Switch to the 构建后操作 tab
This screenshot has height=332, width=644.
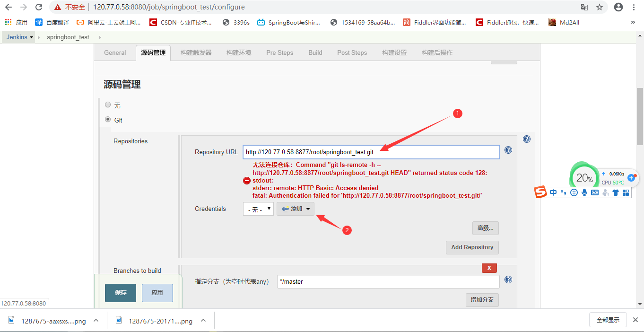point(437,52)
